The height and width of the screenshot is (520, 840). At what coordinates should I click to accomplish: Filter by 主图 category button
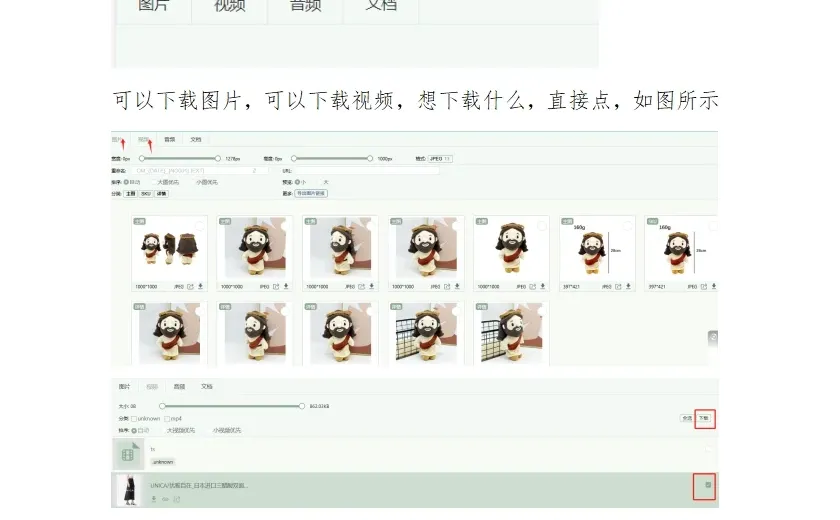131,193
